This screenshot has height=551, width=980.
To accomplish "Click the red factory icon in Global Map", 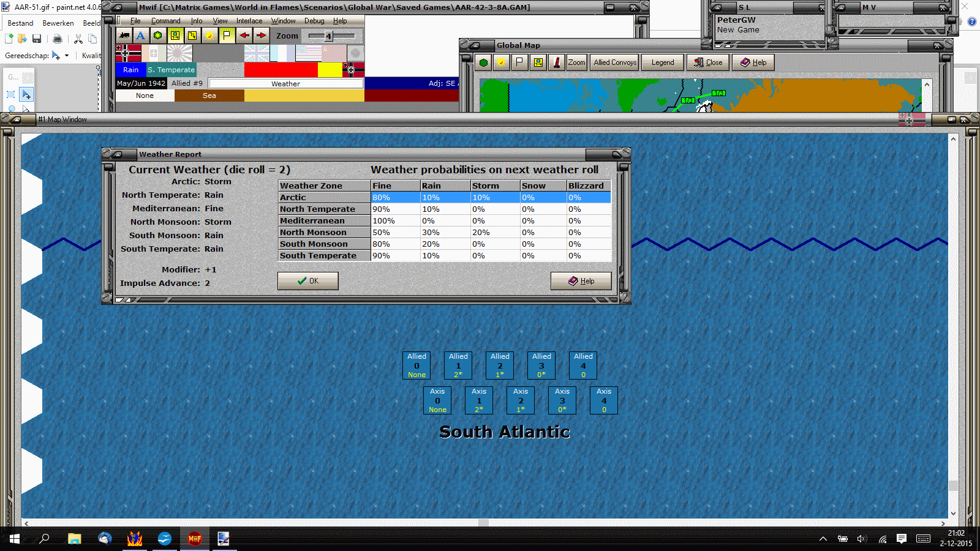I will click(557, 62).
